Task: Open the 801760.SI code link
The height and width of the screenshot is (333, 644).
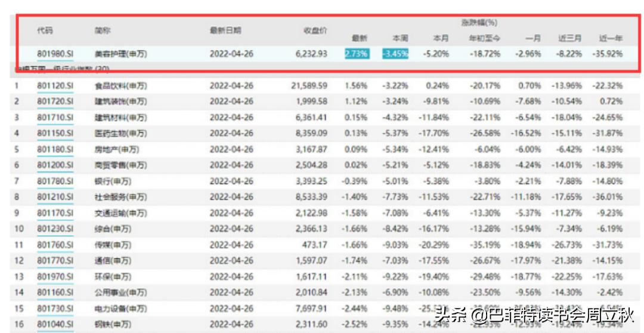Action: pos(55,245)
